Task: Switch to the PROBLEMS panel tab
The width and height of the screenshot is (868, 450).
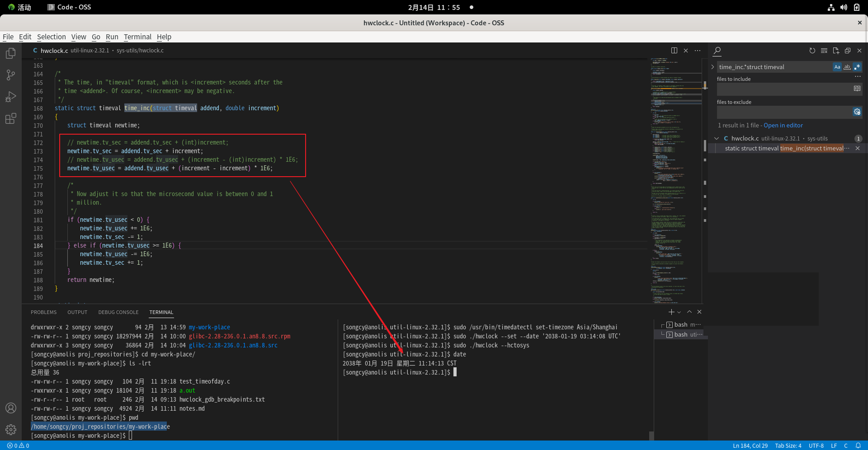Action: tap(44, 312)
